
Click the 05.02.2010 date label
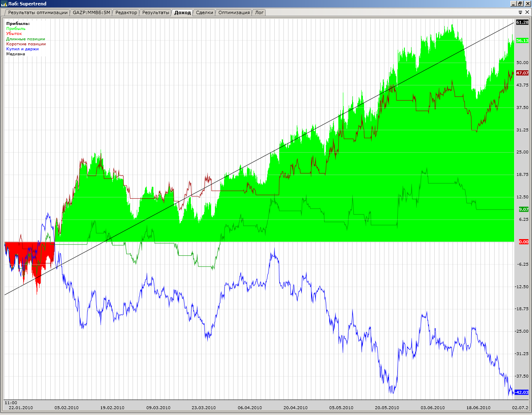coord(66,408)
